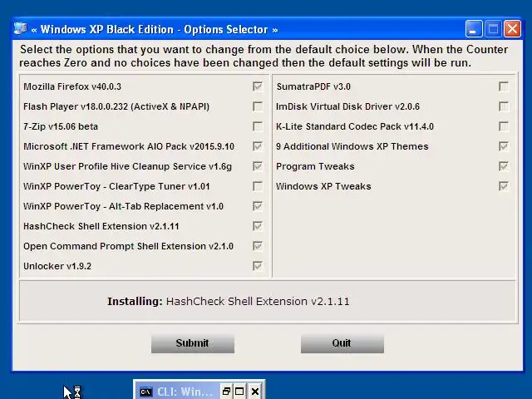
Task: Enable SumatraPDF v3.0 checkbox
Action: (504, 86)
